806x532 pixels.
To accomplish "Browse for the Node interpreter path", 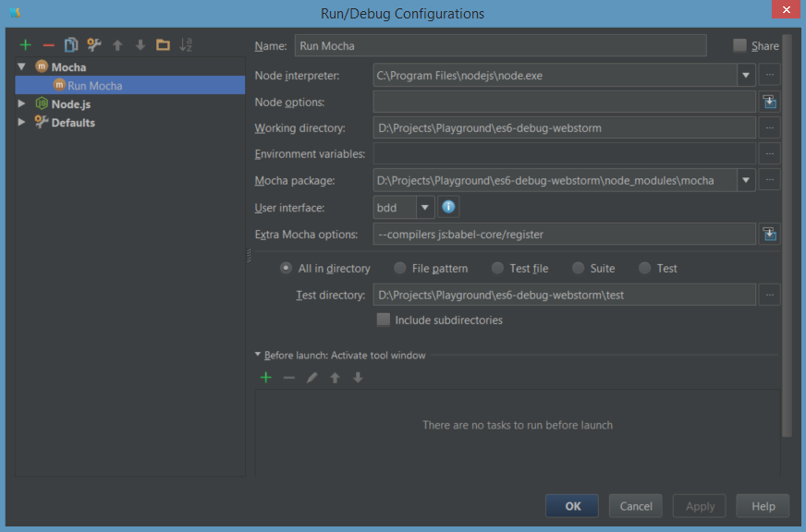I will tap(770, 75).
